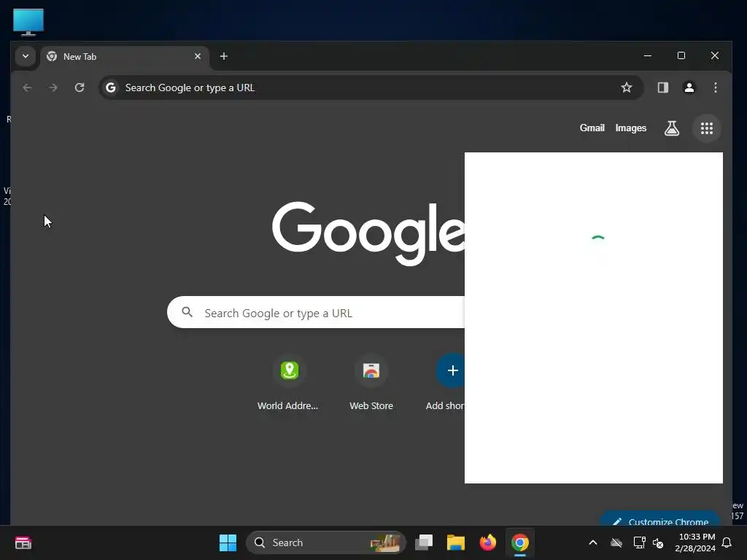Open Search Labs flask icon

pyautogui.click(x=672, y=128)
